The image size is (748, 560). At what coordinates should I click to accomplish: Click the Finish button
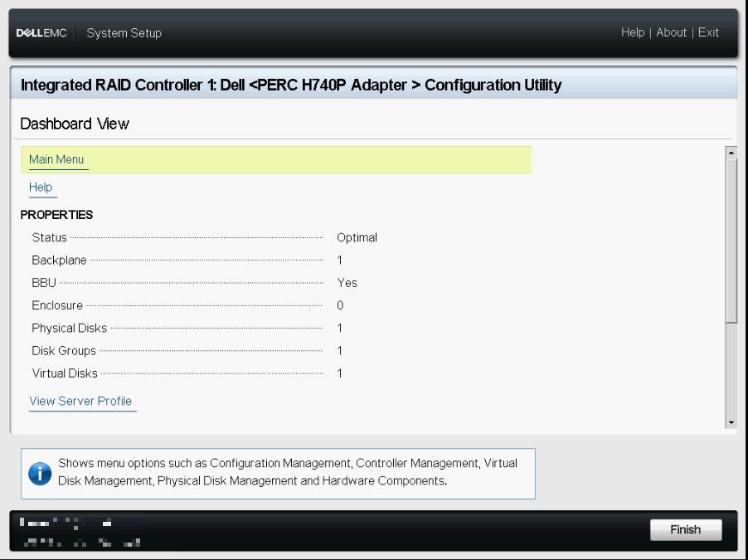[x=686, y=529]
